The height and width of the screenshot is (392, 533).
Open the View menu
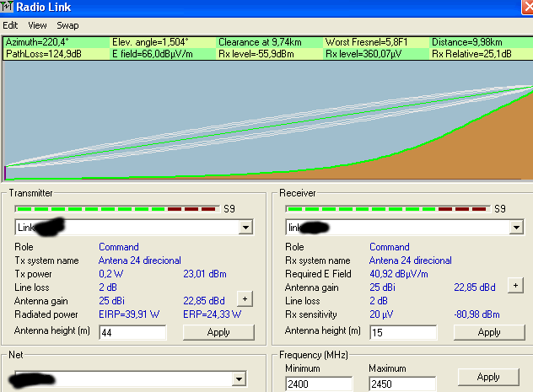click(x=37, y=25)
